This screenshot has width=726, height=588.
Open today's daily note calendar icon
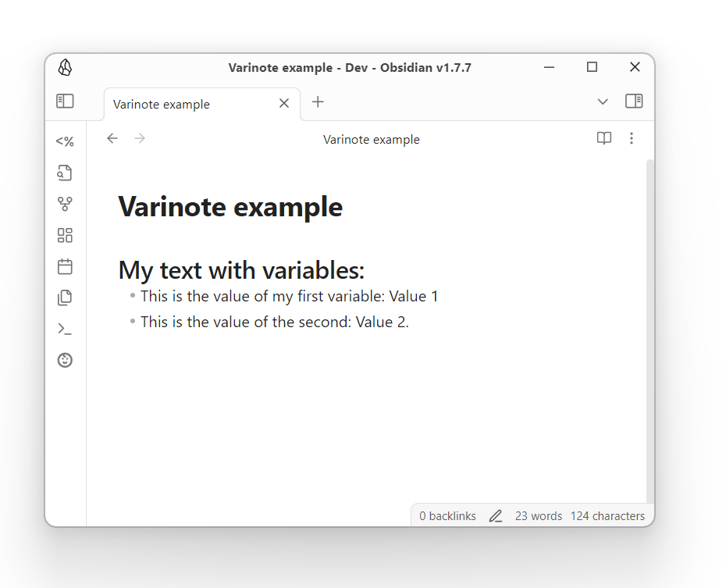pyautogui.click(x=65, y=266)
